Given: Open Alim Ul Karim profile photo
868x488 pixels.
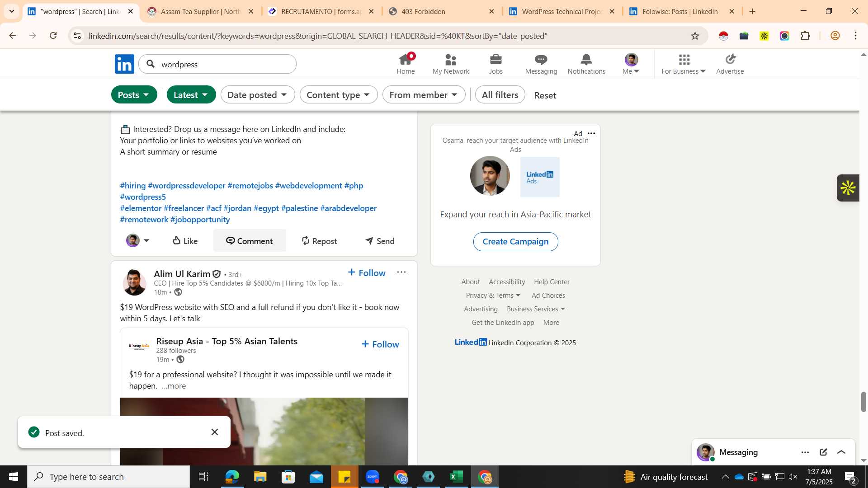Looking at the screenshot, I should point(134,282).
